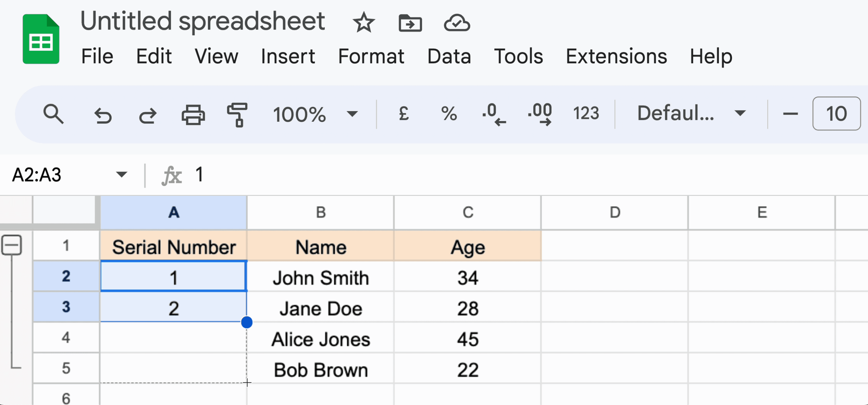Click the undo arrow icon
The height and width of the screenshot is (405, 868).
tap(103, 115)
